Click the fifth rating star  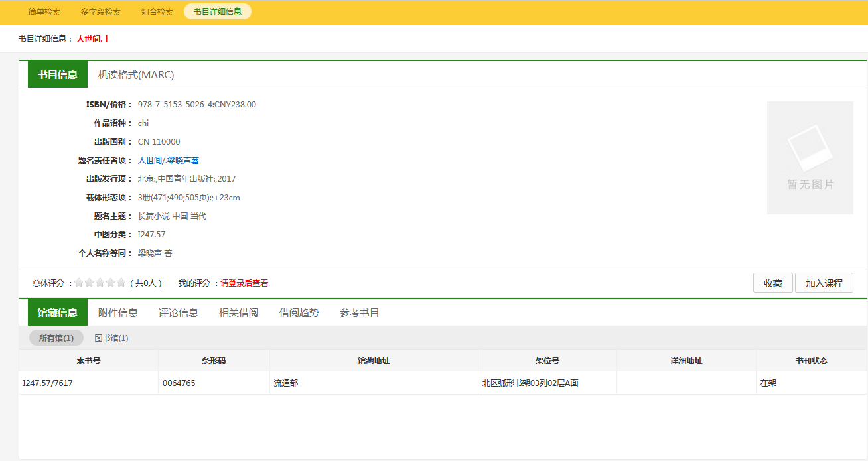pyautogui.click(x=121, y=283)
